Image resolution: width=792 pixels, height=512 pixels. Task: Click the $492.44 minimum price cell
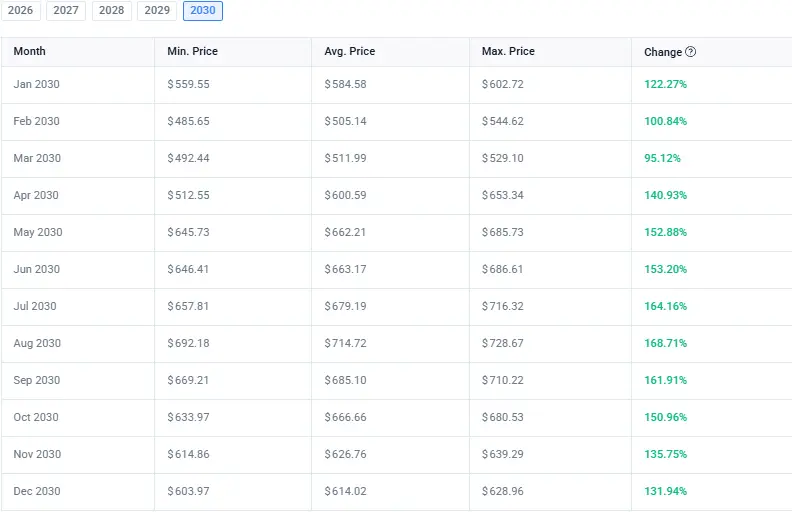click(188, 158)
